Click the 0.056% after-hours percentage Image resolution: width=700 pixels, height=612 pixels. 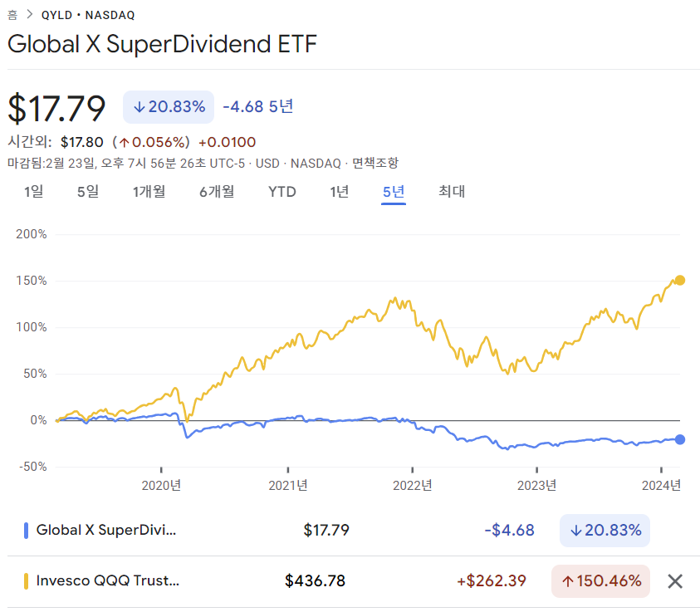tap(158, 142)
